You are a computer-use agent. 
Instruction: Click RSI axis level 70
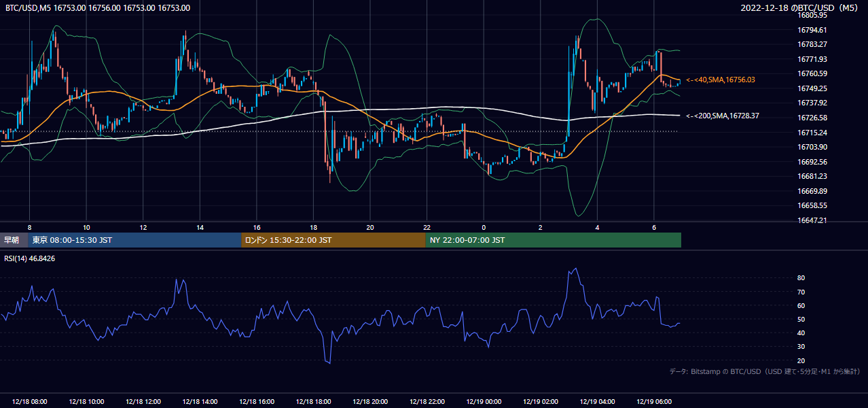[801, 292]
